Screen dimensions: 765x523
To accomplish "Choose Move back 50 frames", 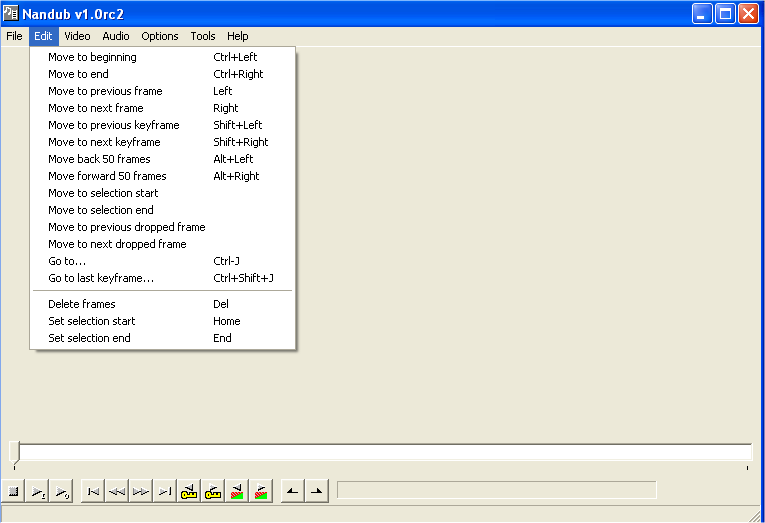I will coord(162,159).
